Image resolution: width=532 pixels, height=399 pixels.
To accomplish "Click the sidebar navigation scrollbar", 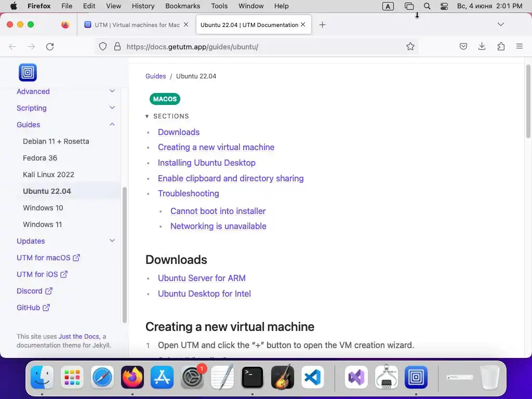I will (x=125, y=255).
